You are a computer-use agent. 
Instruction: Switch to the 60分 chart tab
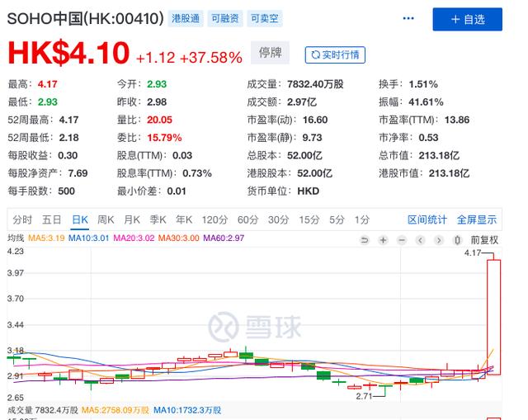click(x=247, y=220)
